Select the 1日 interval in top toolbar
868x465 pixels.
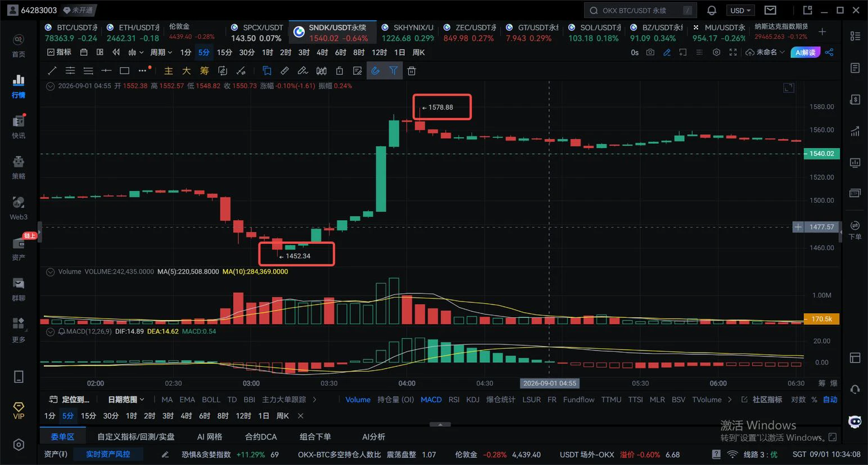(x=399, y=52)
